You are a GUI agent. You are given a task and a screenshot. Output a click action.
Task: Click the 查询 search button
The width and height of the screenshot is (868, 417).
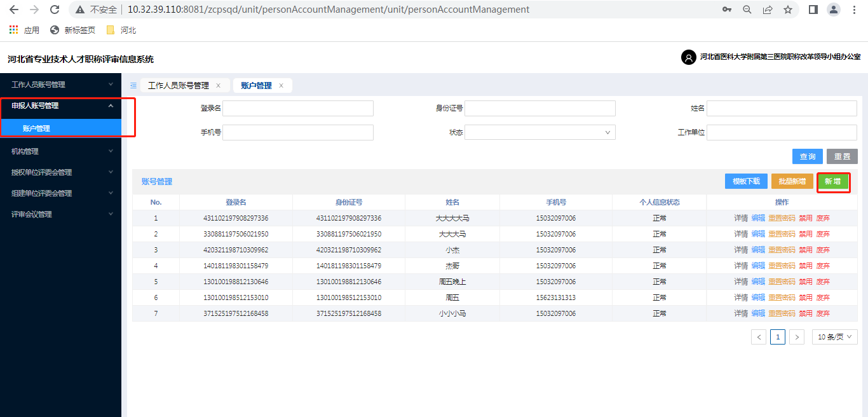click(807, 156)
